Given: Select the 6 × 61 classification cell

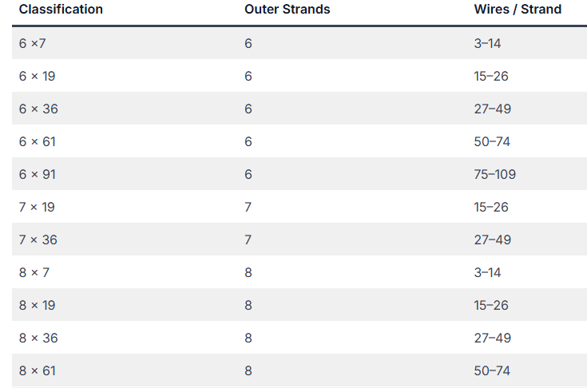Looking at the screenshot, I should 37,142.
